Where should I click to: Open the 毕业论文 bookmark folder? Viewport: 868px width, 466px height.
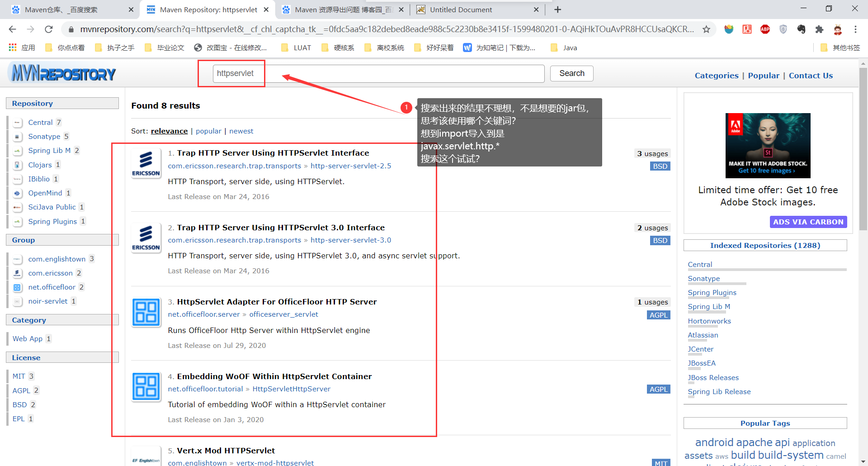tap(165, 48)
